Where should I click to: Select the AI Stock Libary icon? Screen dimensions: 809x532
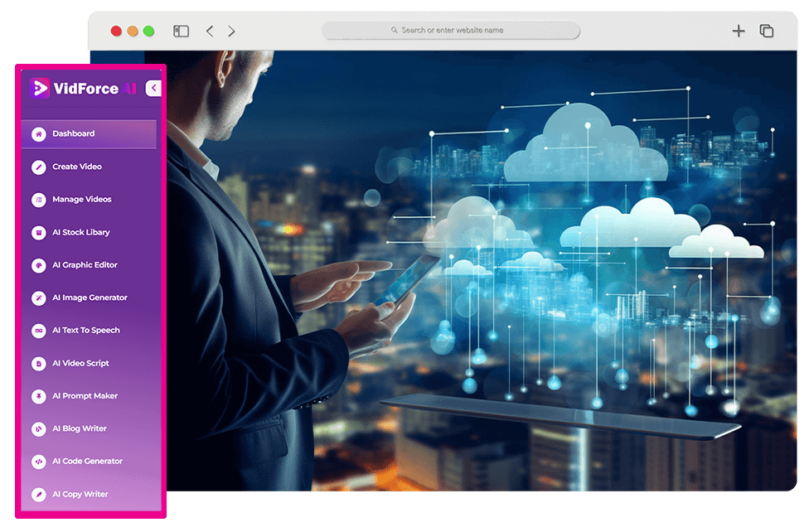point(38,233)
